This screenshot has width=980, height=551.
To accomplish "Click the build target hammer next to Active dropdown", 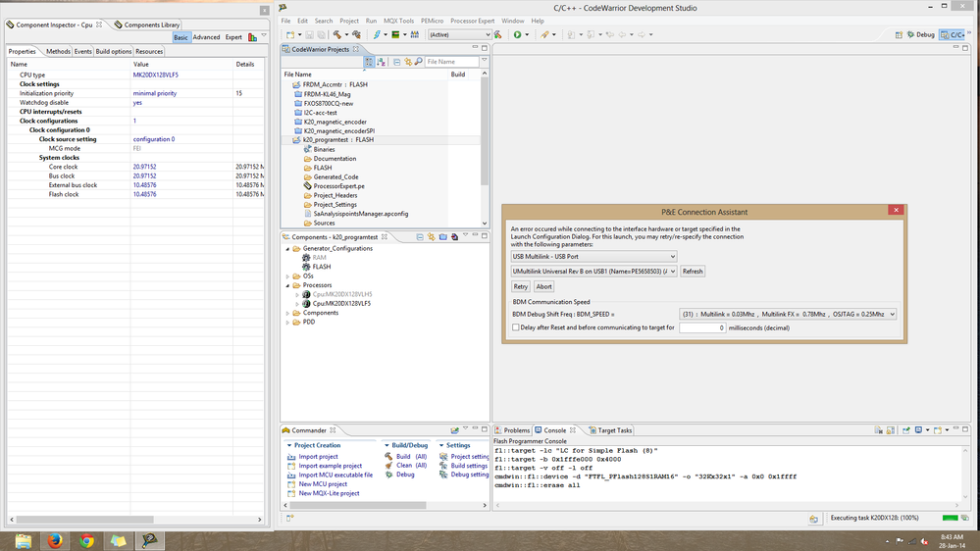I will (x=498, y=35).
